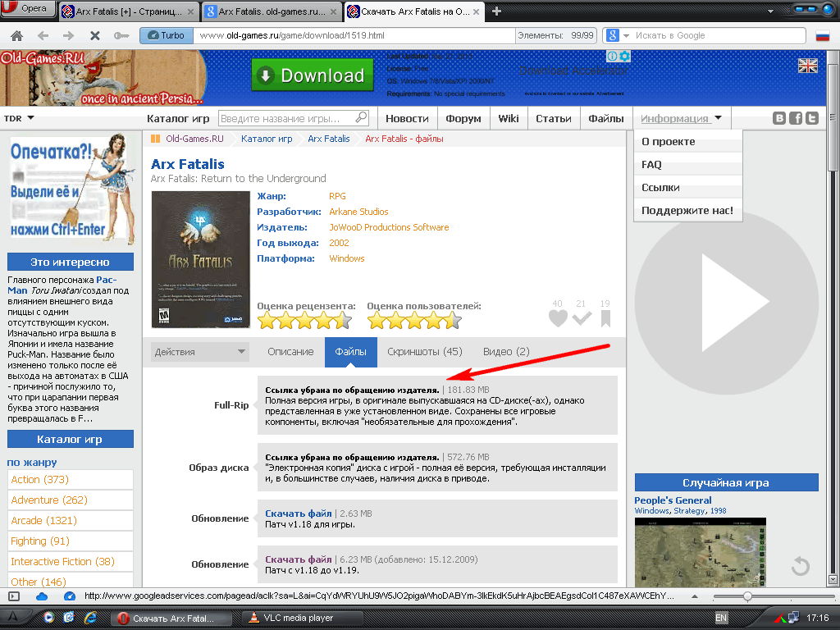
Task: Select Поддержите нас! menu entry
Action: [x=688, y=210]
